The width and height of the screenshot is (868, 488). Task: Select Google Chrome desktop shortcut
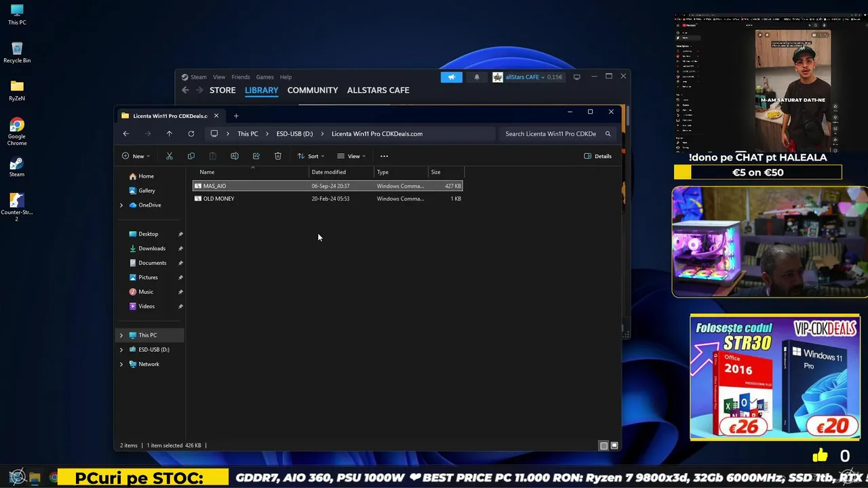tap(17, 131)
